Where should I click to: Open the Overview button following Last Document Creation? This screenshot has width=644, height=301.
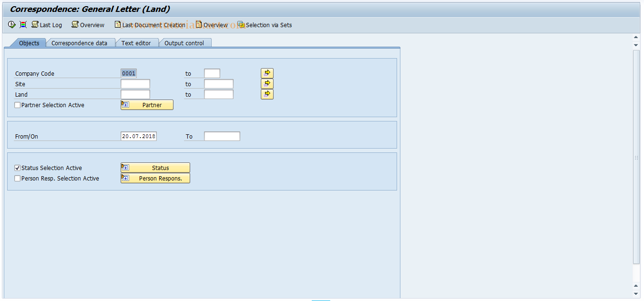[212, 25]
